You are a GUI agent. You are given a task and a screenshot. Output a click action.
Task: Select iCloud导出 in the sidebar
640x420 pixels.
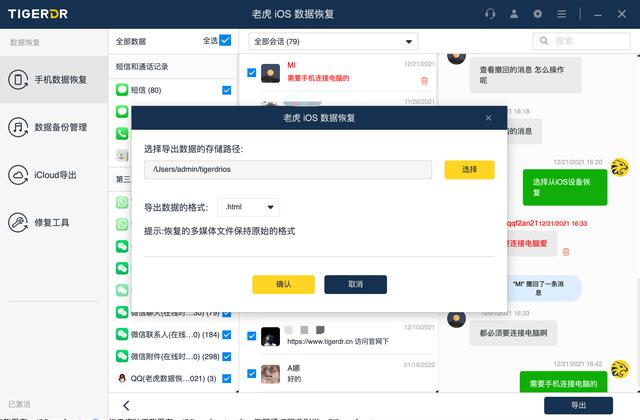click(53, 175)
